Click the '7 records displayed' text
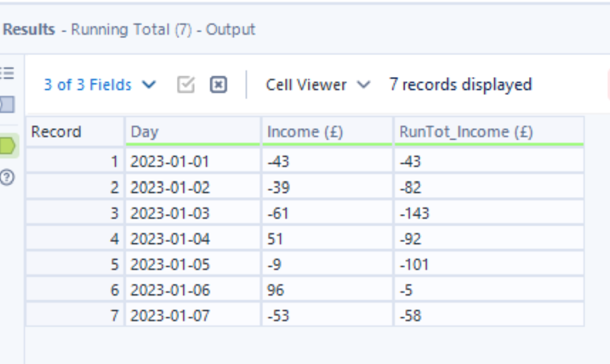Screen dimensions: 610x364 [460, 85]
